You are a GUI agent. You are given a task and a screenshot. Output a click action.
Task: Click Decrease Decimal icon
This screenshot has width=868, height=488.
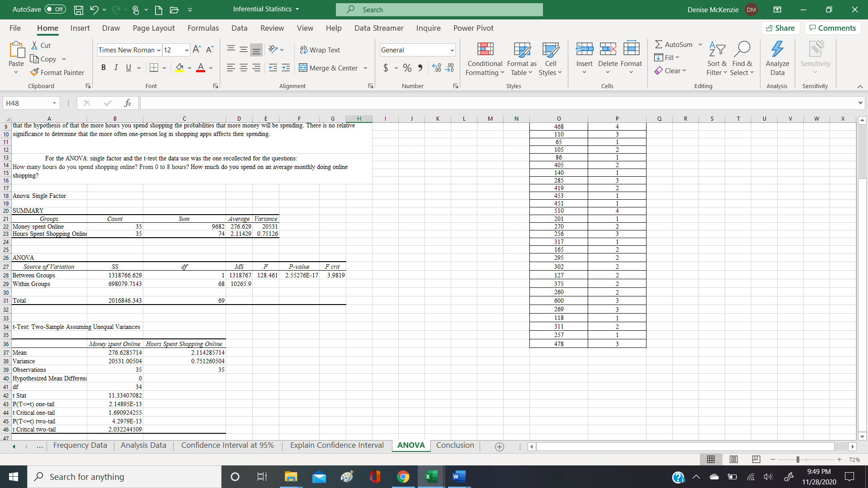pyautogui.click(x=449, y=68)
